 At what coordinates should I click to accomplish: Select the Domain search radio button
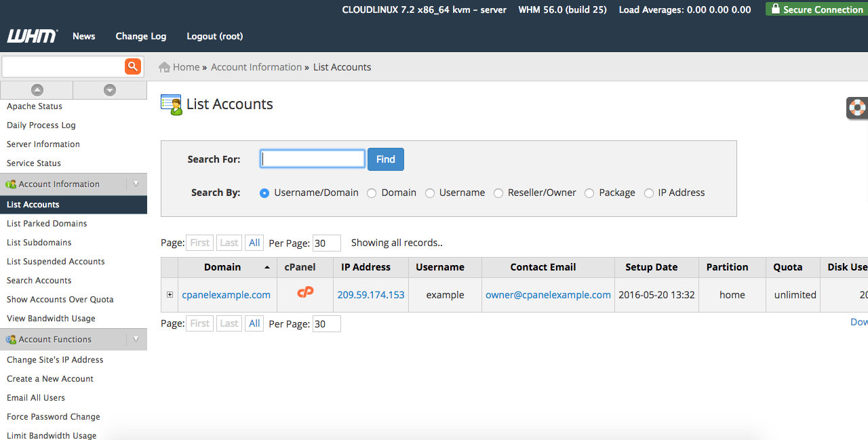372,193
